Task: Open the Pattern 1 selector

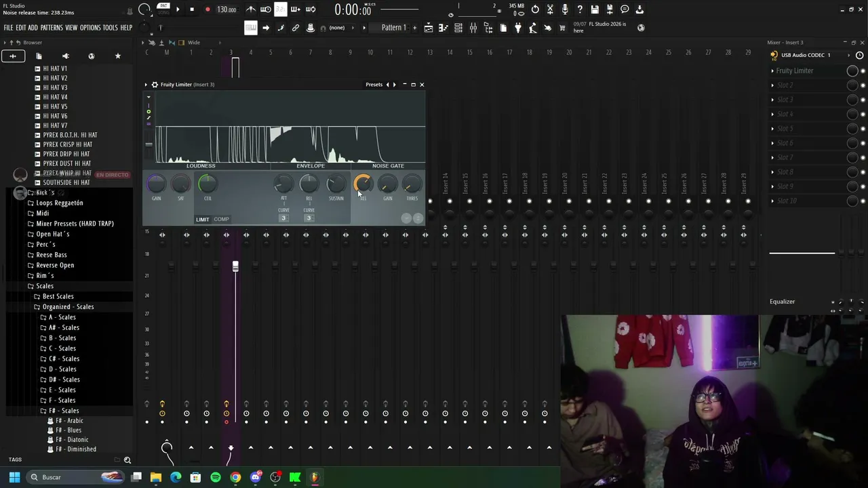Action: pyautogui.click(x=394, y=28)
